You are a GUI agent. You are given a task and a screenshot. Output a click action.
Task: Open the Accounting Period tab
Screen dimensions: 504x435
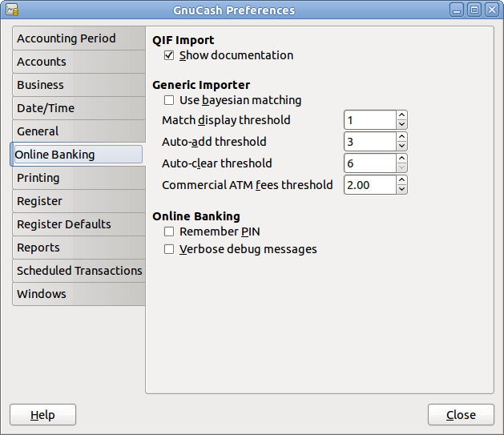[79, 38]
